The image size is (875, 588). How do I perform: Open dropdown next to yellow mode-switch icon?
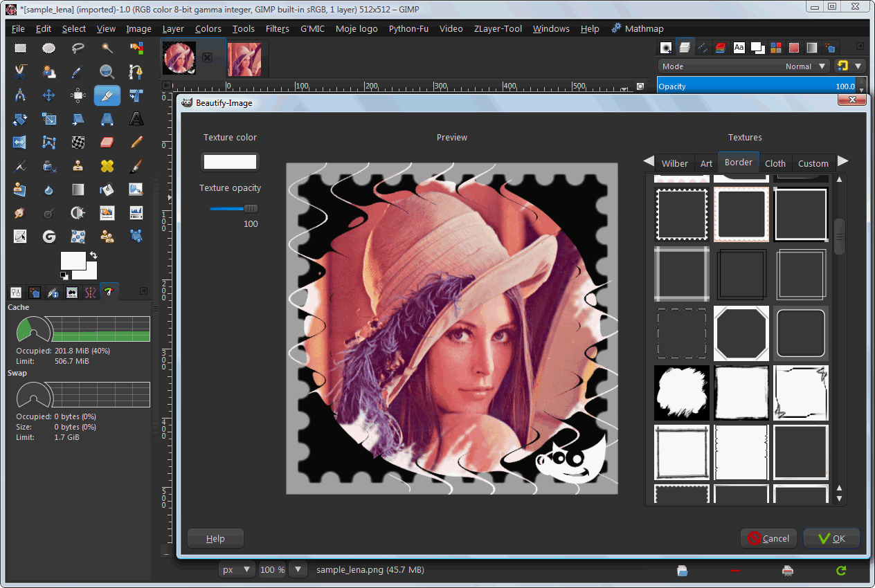(859, 66)
